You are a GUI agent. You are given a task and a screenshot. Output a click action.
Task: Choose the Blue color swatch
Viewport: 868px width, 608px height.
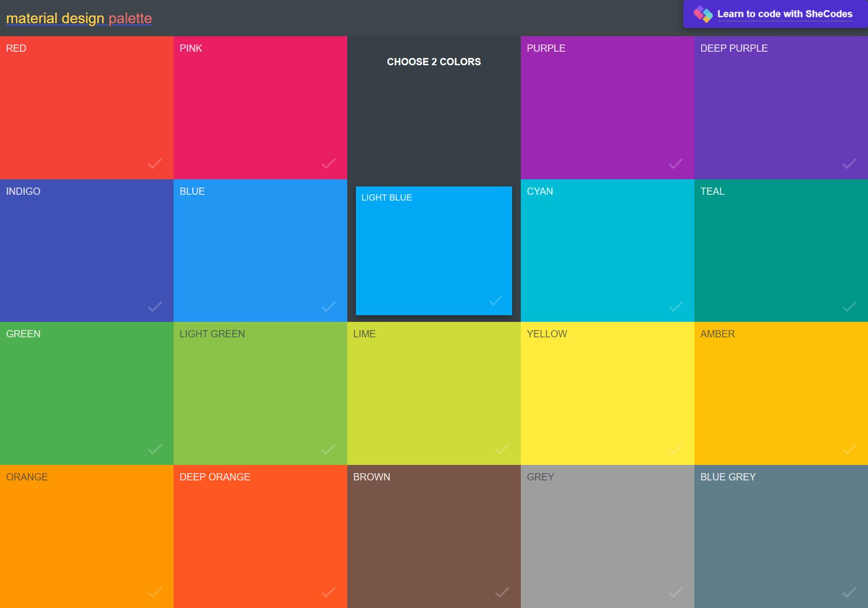click(x=260, y=250)
